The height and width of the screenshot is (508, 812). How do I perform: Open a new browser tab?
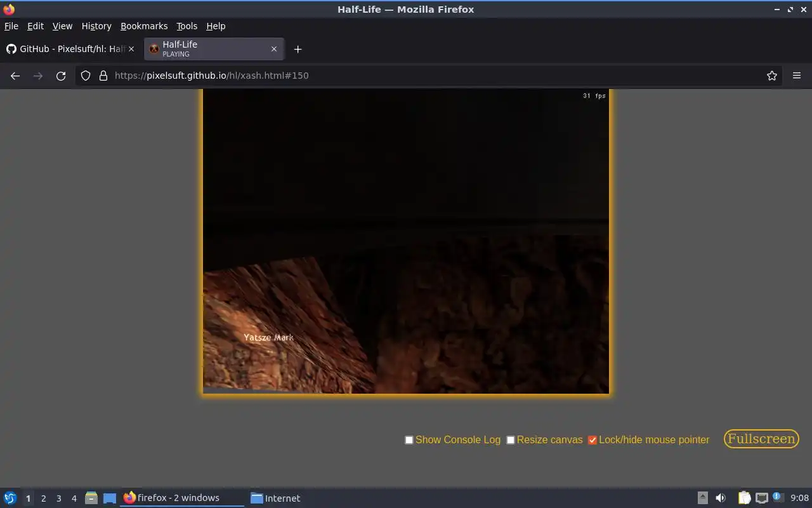(x=298, y=49)
